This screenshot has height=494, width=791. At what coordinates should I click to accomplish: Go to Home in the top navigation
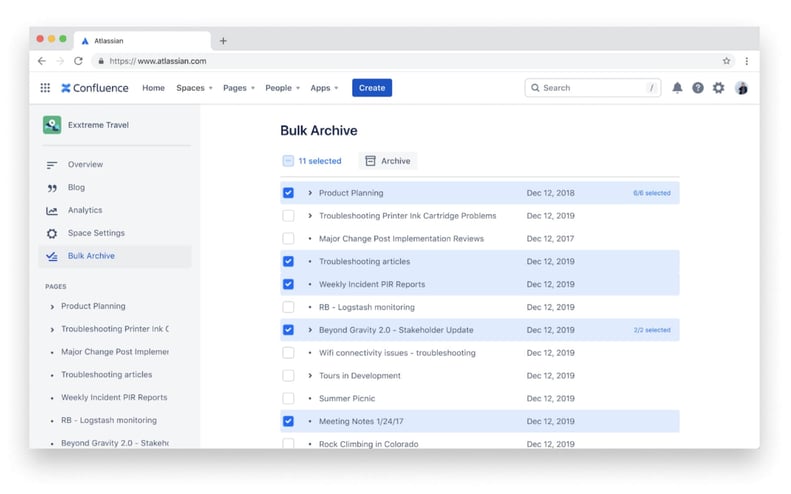tap(153, 88)
